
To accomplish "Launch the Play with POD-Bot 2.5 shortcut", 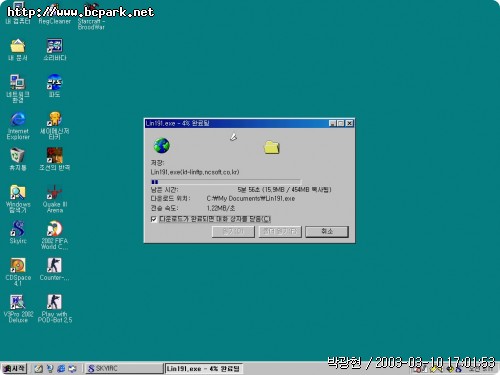I will click(x=55, y=309).
